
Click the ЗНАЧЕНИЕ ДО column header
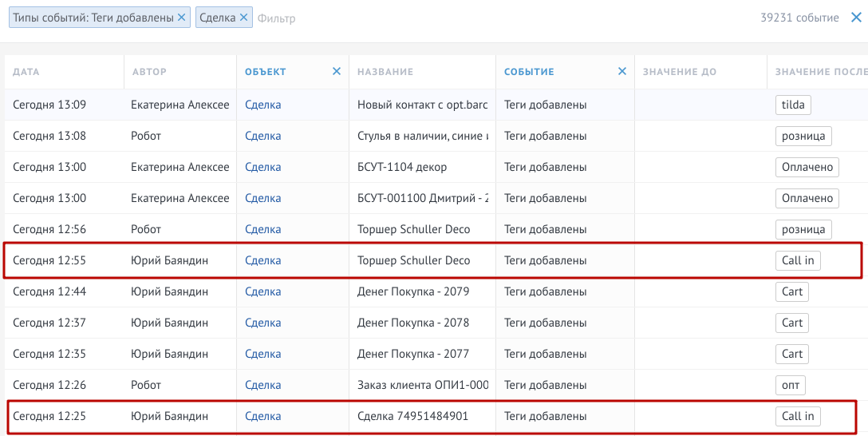(679, 72)
